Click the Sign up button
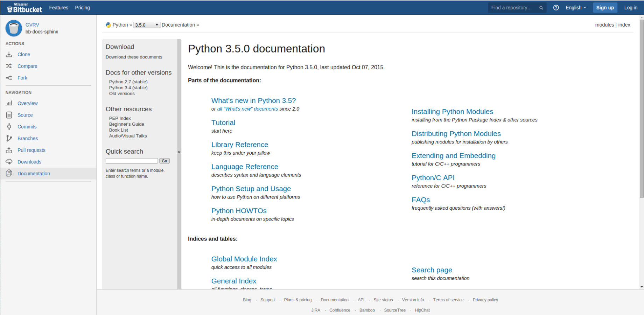 click(x=605, y=8)
